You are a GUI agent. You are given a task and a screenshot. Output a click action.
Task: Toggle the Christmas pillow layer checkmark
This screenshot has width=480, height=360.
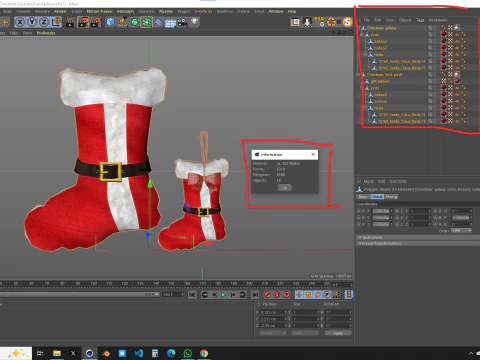(x=430, y=28)
